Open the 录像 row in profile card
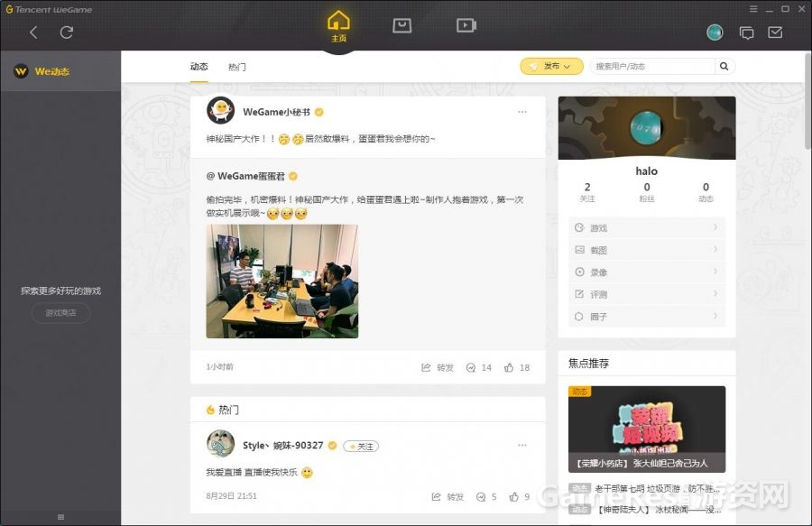The image size is (812, 526). 647,272
